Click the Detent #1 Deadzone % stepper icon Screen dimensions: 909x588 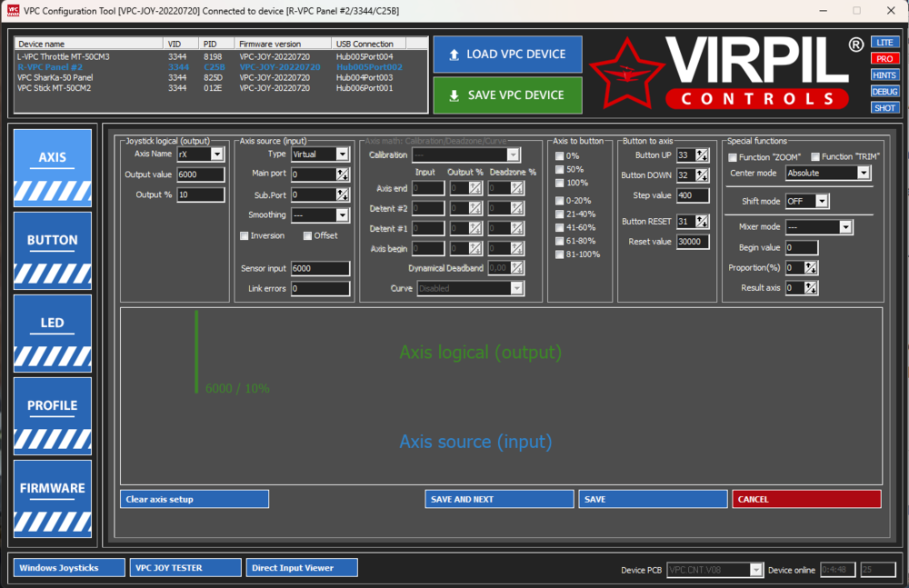(517, 228)
